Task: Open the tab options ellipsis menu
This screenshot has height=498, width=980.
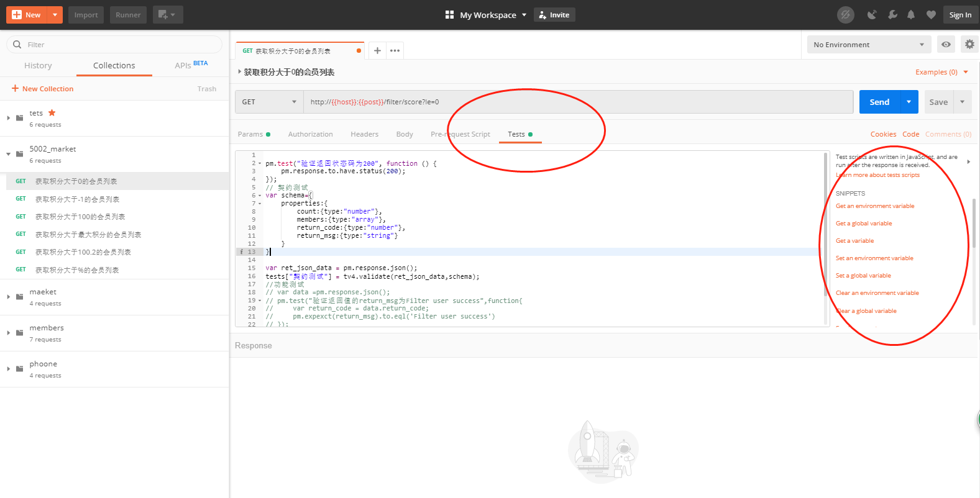Action: (x=395, y=50)
